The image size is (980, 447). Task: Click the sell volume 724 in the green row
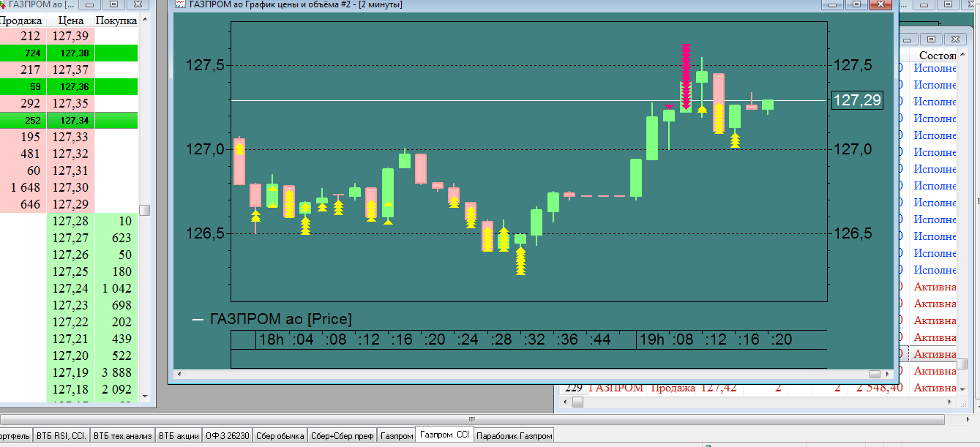coord(31,53)
